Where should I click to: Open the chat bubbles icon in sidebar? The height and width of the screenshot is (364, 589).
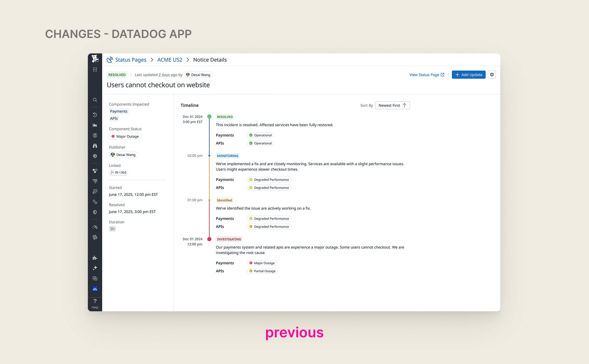click(95, 278)
